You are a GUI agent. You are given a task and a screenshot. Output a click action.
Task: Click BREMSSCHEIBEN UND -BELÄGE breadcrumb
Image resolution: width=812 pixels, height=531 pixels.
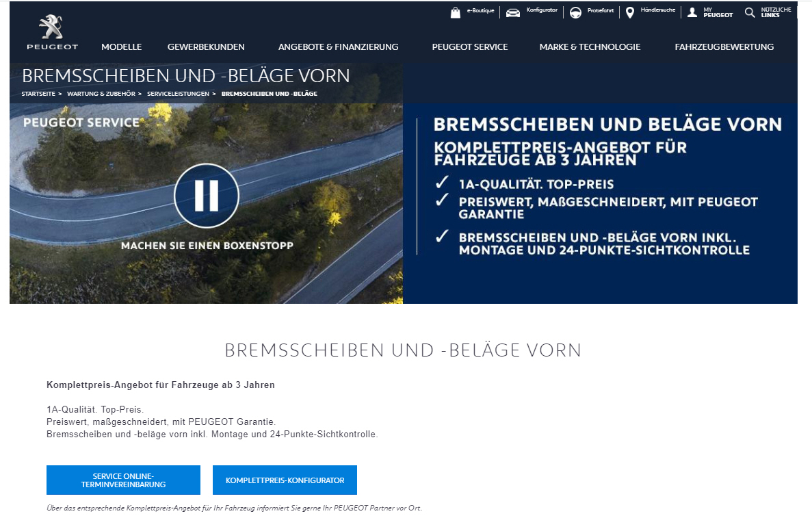[270, 94]
